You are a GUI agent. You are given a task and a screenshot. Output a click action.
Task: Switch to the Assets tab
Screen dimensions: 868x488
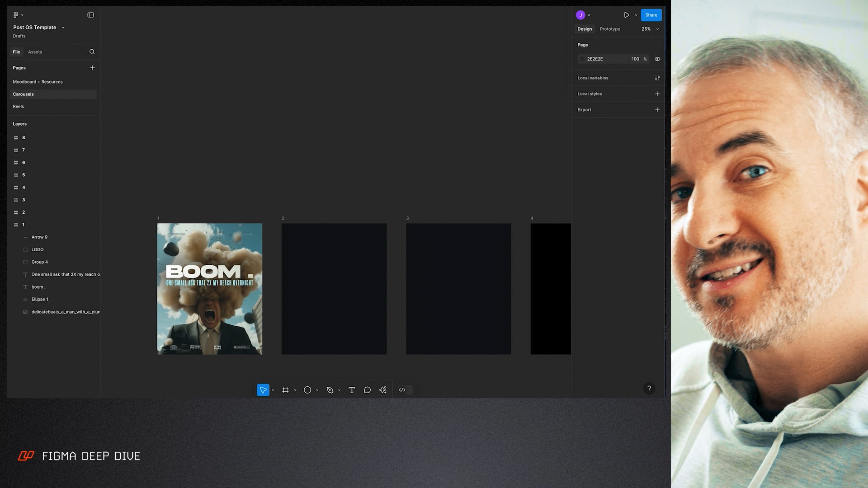[35, 52]
